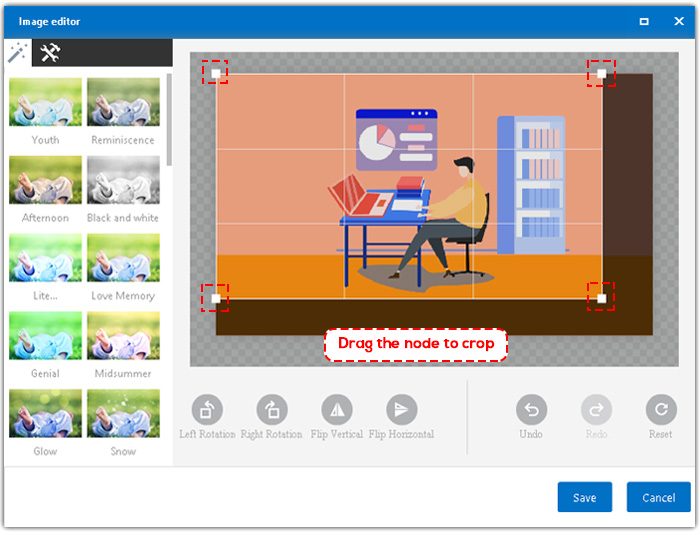Click the Love Memory label
700x535 pixels.
coord(123,296)
